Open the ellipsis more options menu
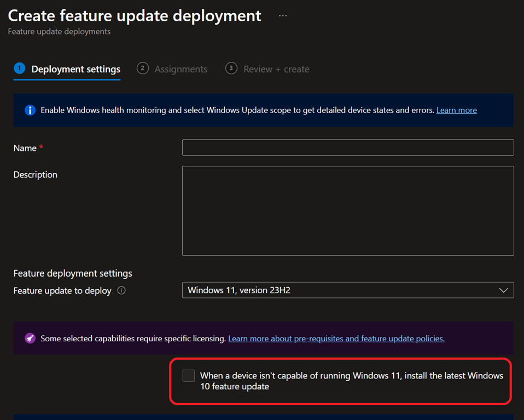This screenshot has height=420, width=524. click(282, 16)
